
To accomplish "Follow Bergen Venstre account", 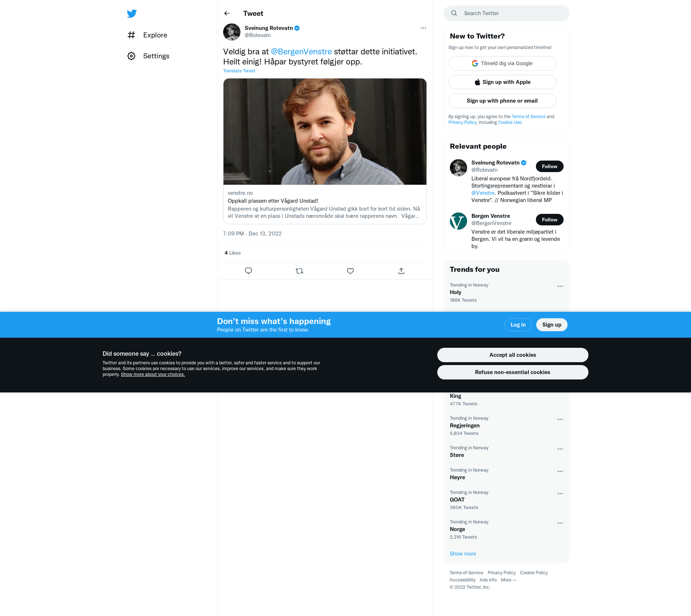I will pyautogui.click(x=550, y=220).
